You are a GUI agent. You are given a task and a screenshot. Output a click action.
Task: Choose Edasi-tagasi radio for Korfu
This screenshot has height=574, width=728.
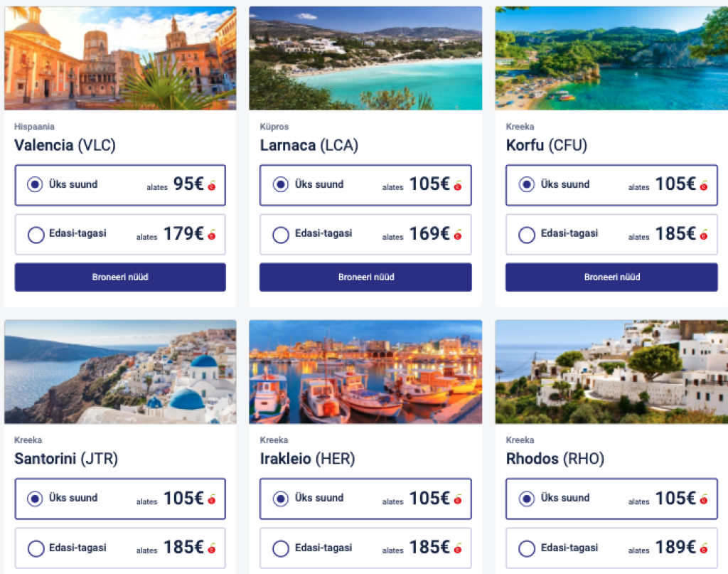pos(527,235)
